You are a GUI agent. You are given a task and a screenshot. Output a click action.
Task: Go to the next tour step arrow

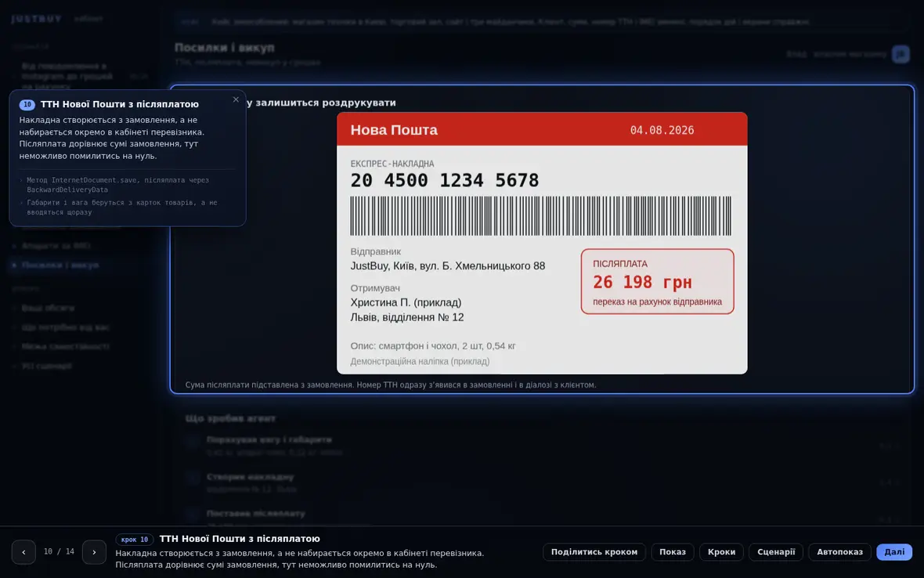pos(94,552)
